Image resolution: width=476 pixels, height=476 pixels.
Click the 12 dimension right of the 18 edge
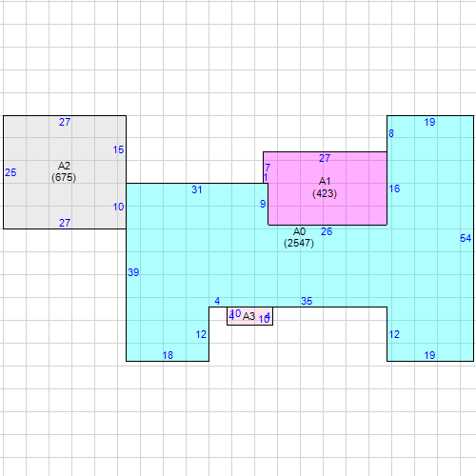(x=201, y=334)
